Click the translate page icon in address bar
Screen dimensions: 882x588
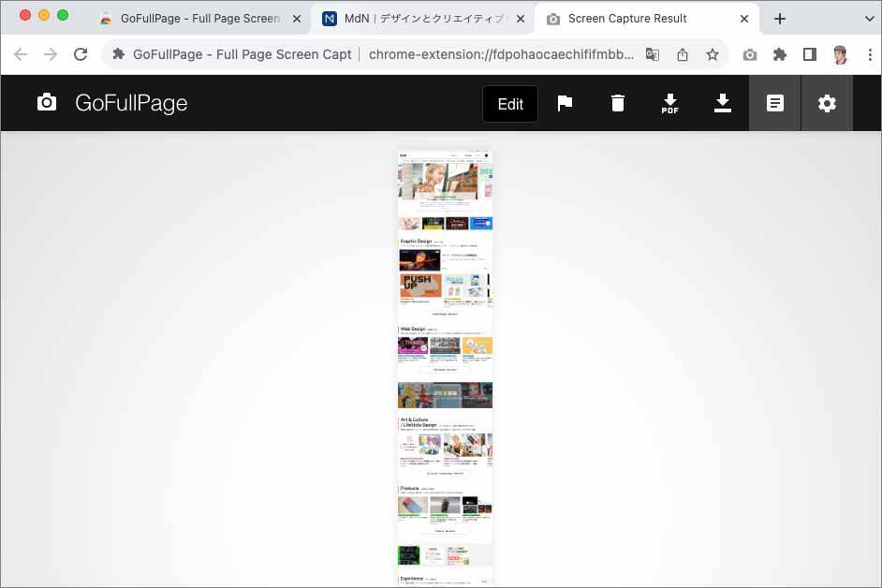pos(653,54)
